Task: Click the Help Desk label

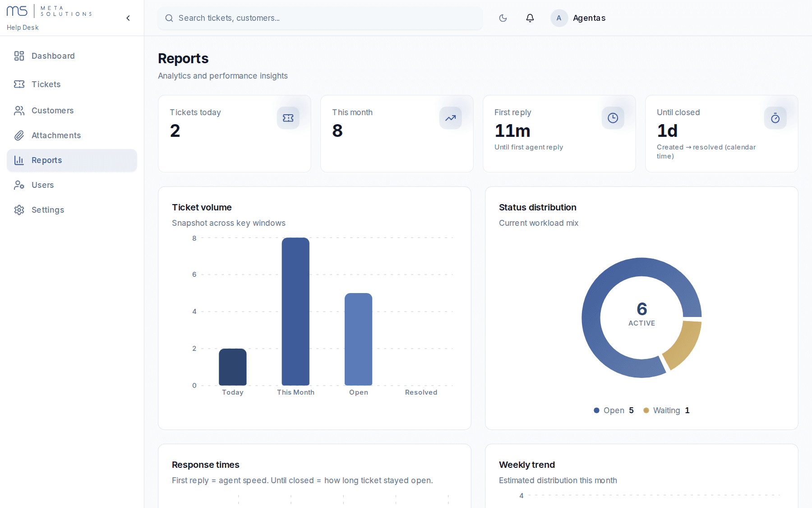Action: pyautogui.click(x=23, y=28)
